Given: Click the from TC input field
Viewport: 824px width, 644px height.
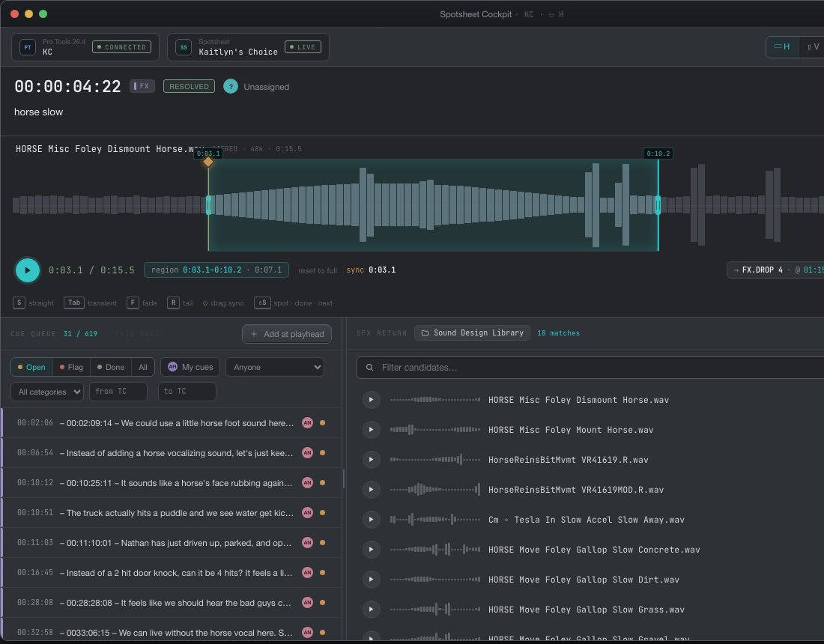Looking at the screenshot, I should [118, 392].
